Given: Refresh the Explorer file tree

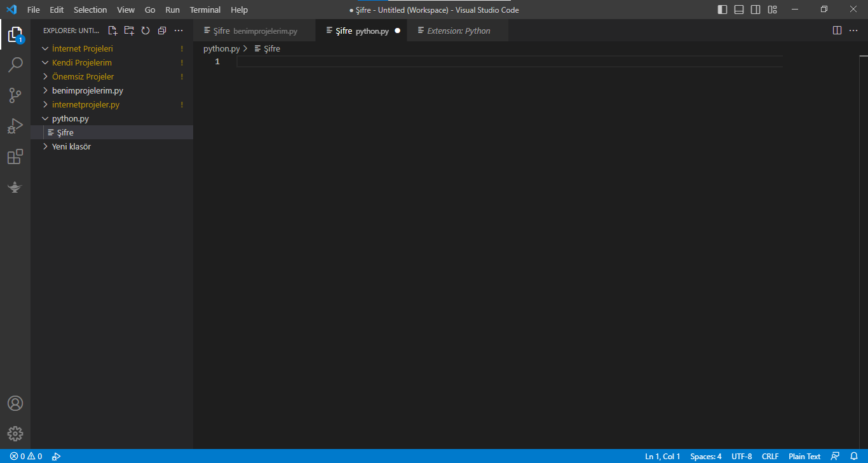Looking at the screenshot, I should [x=146, y=31].
